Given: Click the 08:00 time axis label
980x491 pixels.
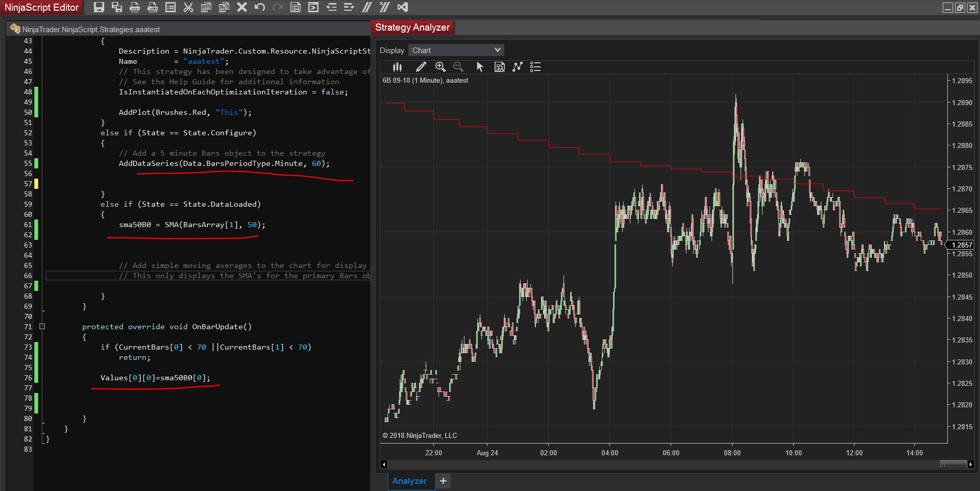Looking at the screenshot, I should point(732,453).
